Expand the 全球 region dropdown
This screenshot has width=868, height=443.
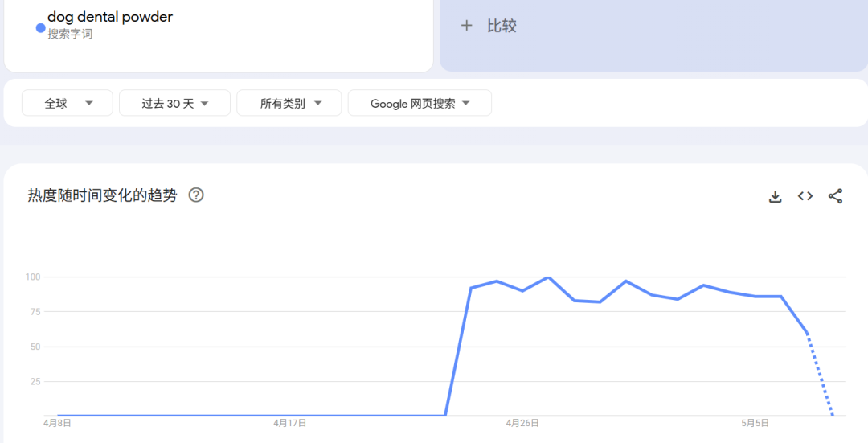tap(68, 103)
